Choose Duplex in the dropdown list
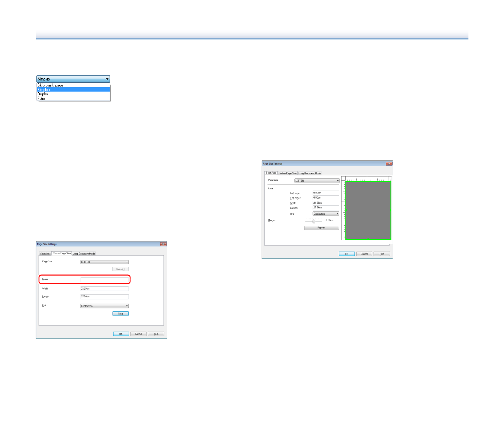The height and width of the screenshot is (432, 504). click(x=43, y=94)
